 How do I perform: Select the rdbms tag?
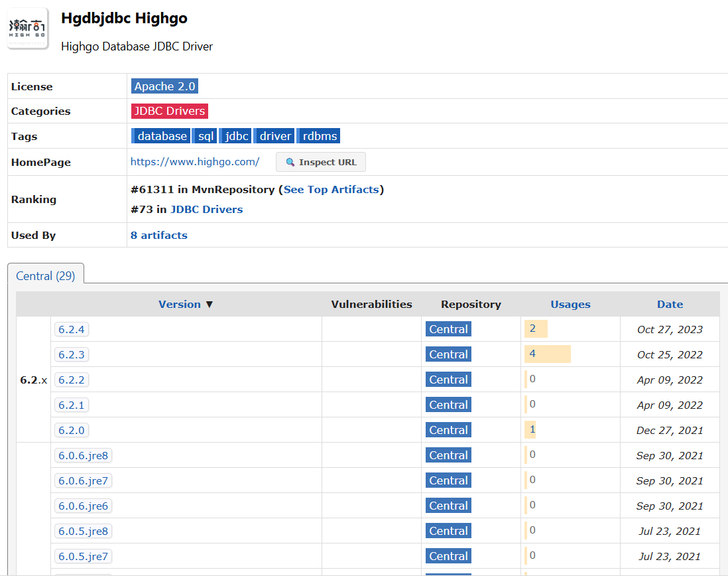(319, 136)
